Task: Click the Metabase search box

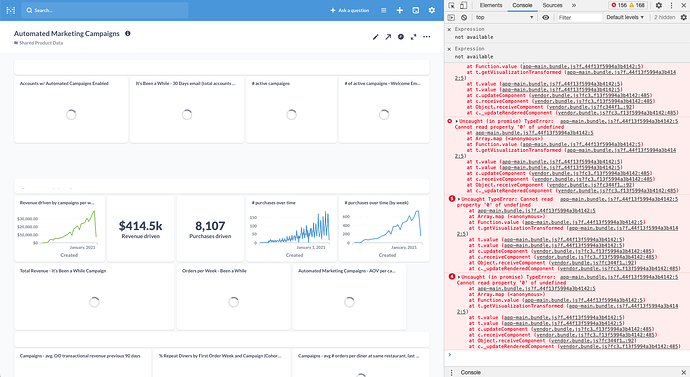Action: pos(105,10)
